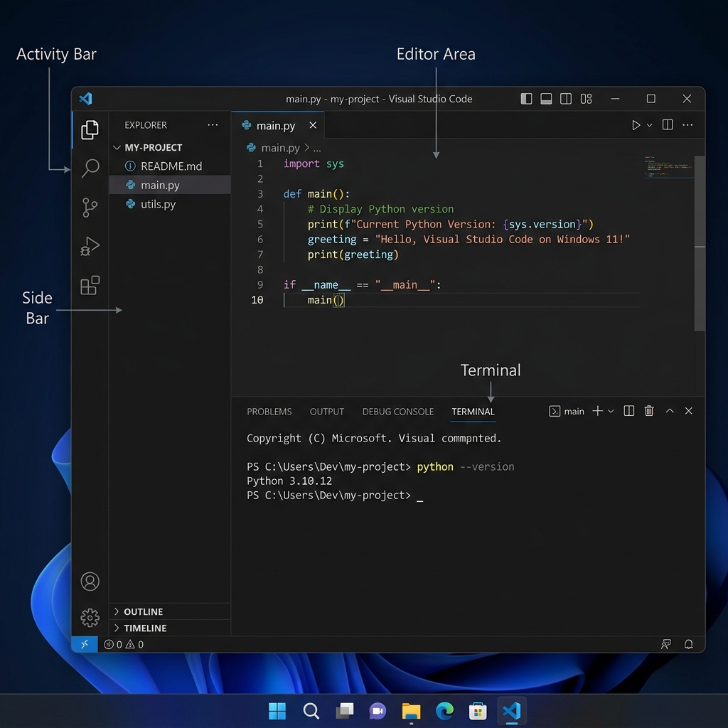
Task: Toggle bottom panel visibility
Action: pyautogui.click(x=546, y=98)
